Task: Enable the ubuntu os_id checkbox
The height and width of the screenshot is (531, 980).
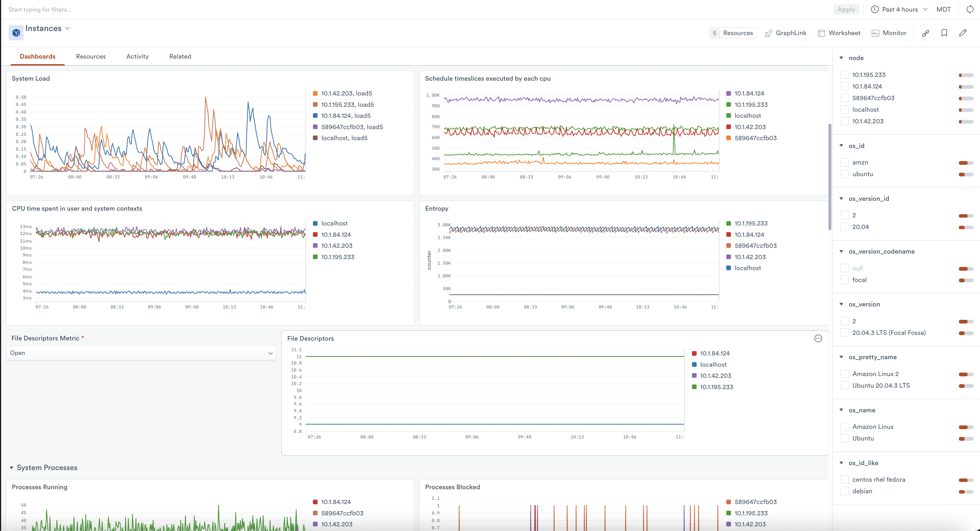Action: (844, 174)
